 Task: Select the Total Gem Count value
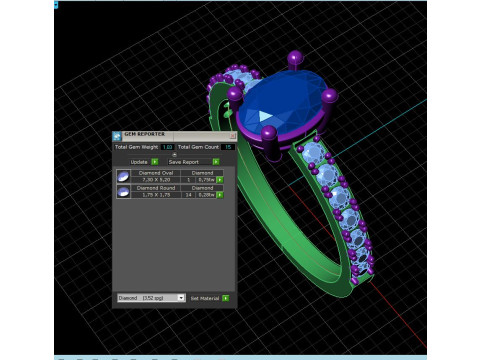tap(228, 147)
